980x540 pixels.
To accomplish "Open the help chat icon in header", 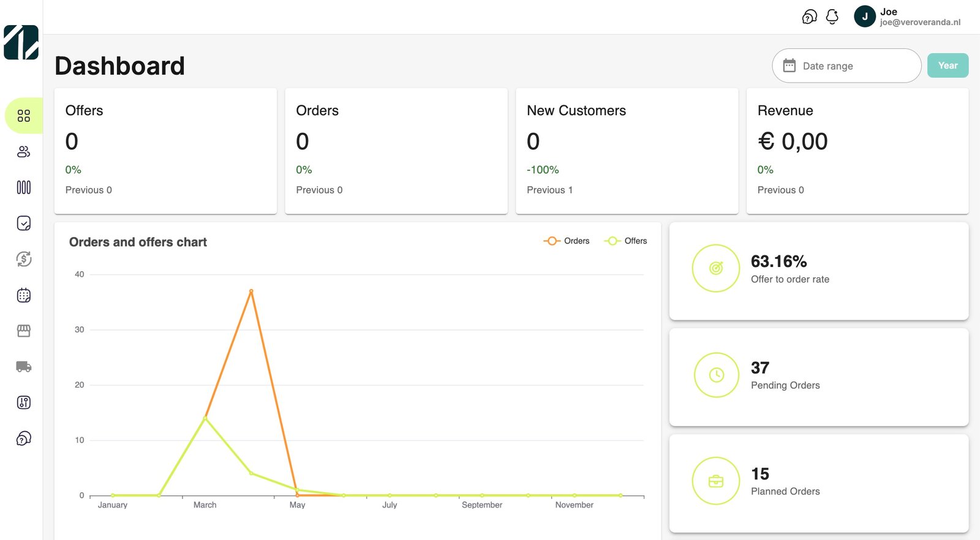I will (809, 17).
